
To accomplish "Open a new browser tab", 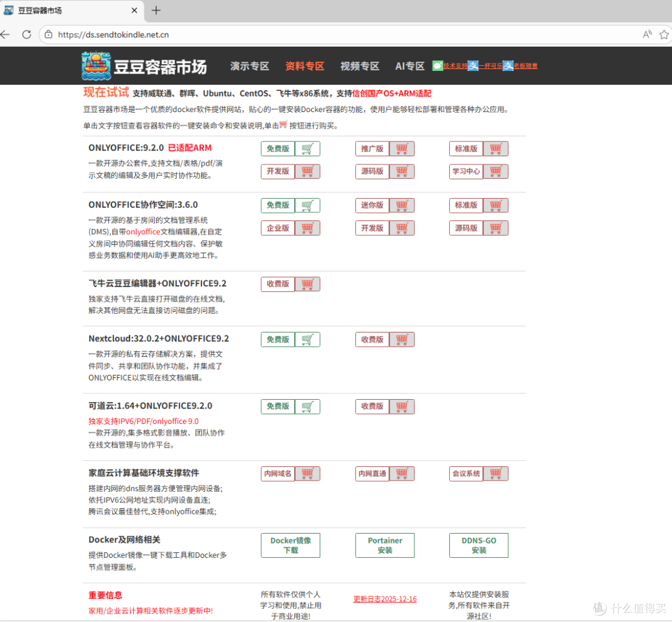I will 156,11.
